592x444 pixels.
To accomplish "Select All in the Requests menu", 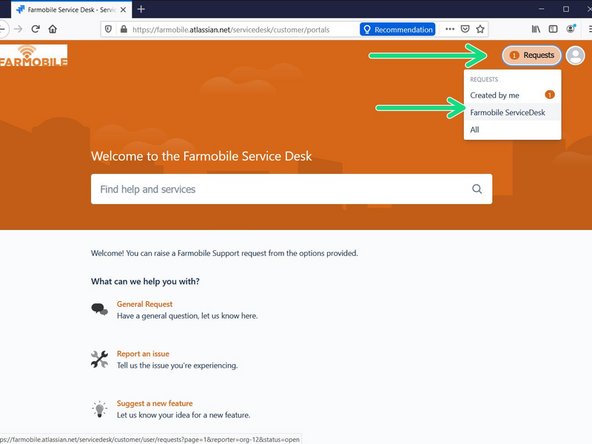I will point(512,130).
